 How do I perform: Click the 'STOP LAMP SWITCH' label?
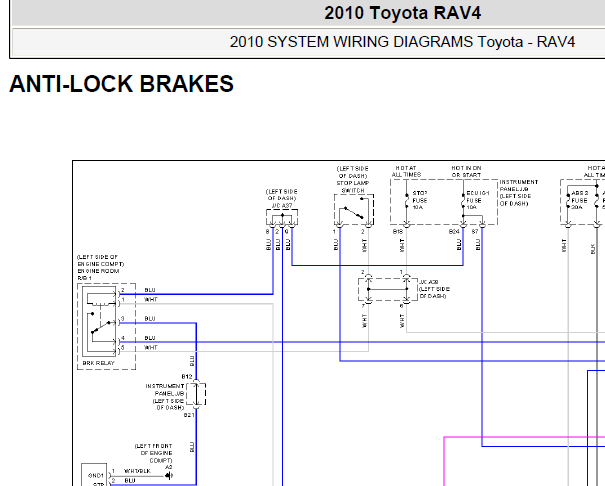[x=353, y=187]
